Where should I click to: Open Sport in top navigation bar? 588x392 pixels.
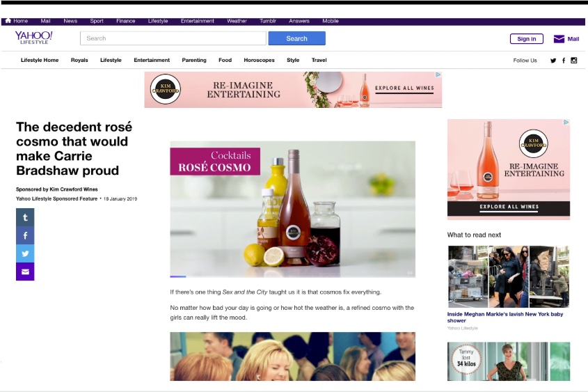point(97,21)
